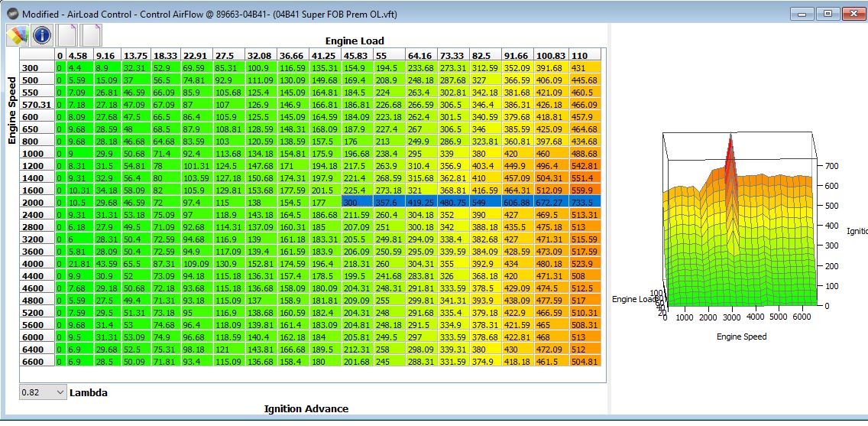The width and height of the screenshot is (868, 426).
Task: Select the cell with value 488.68
Action: coord(585,154)
